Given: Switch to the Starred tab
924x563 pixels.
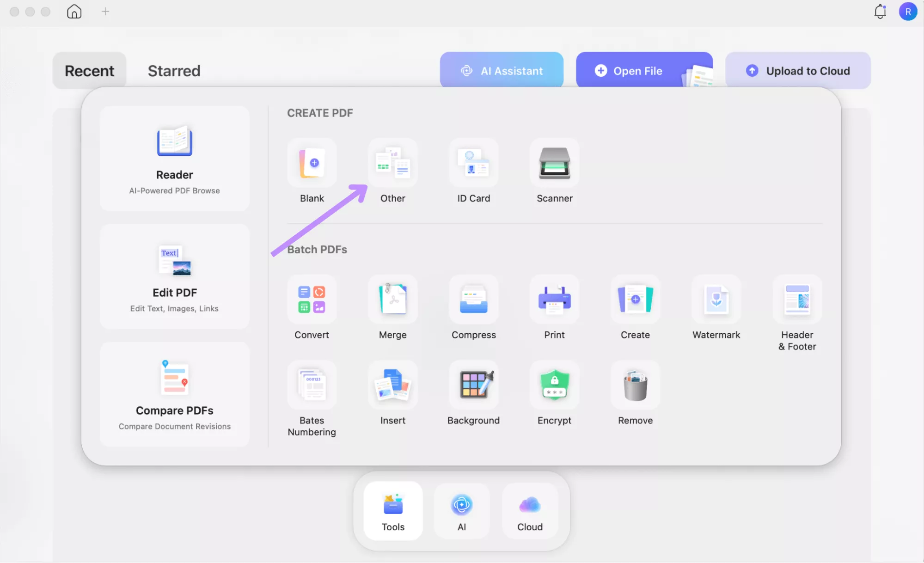Looking at the screenshot, I should pyautogui.click(x=174, y=70).
